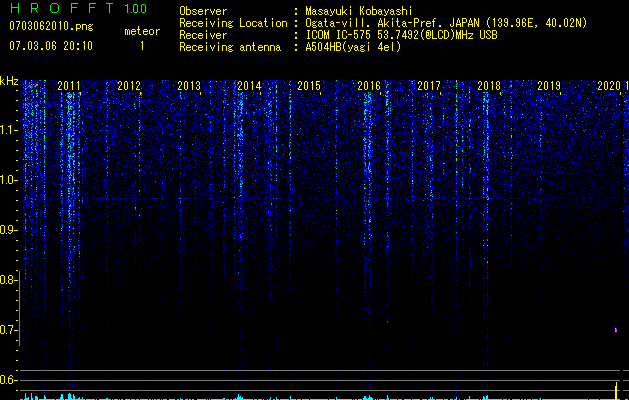Click the Observer field label
The image size is (629, 400).
pyautogui.click(x=203, y=11)
